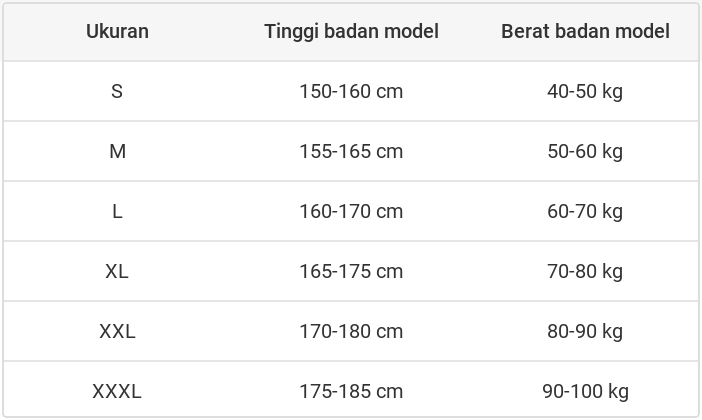Click the 165-175 cm height cell
This screenshot has width=702, height=420.
coord(351,271)
